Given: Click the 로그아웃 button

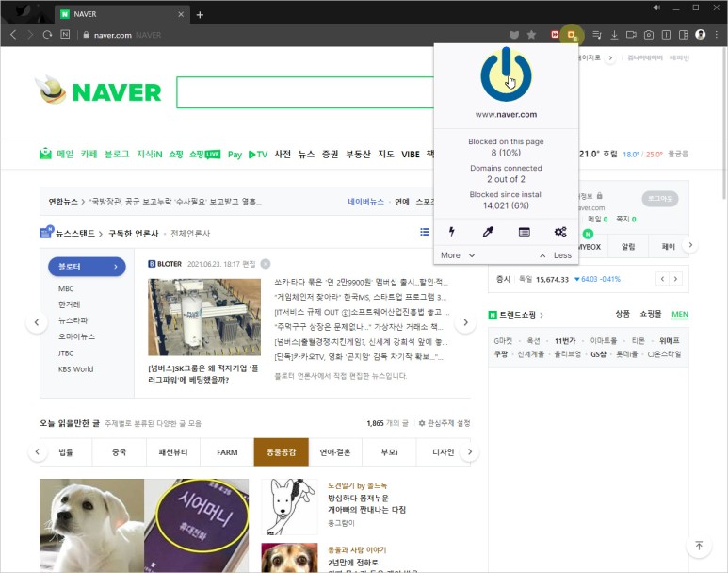Looking at the screenshot, I should (x=660, y=199).
